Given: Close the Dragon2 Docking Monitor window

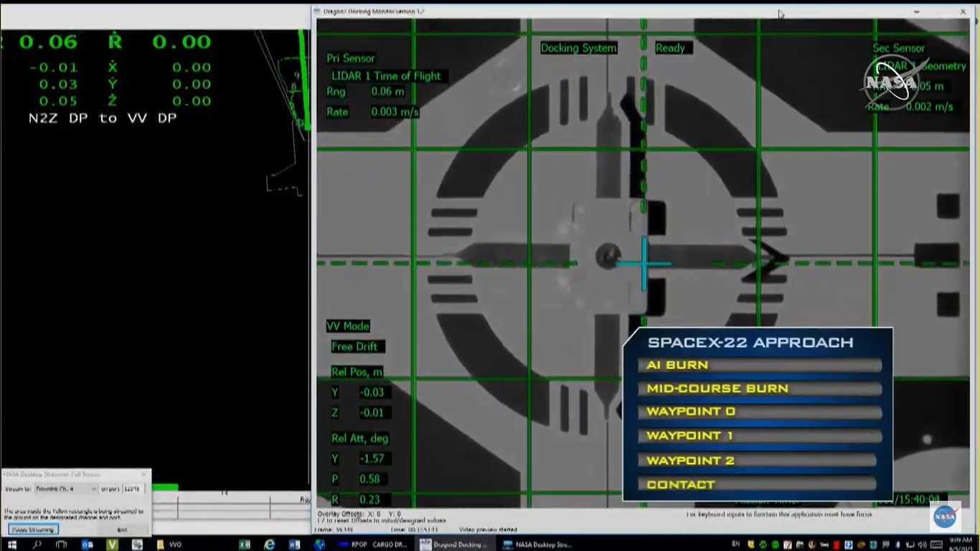Looking at the screenshot, I should point(963,11).
